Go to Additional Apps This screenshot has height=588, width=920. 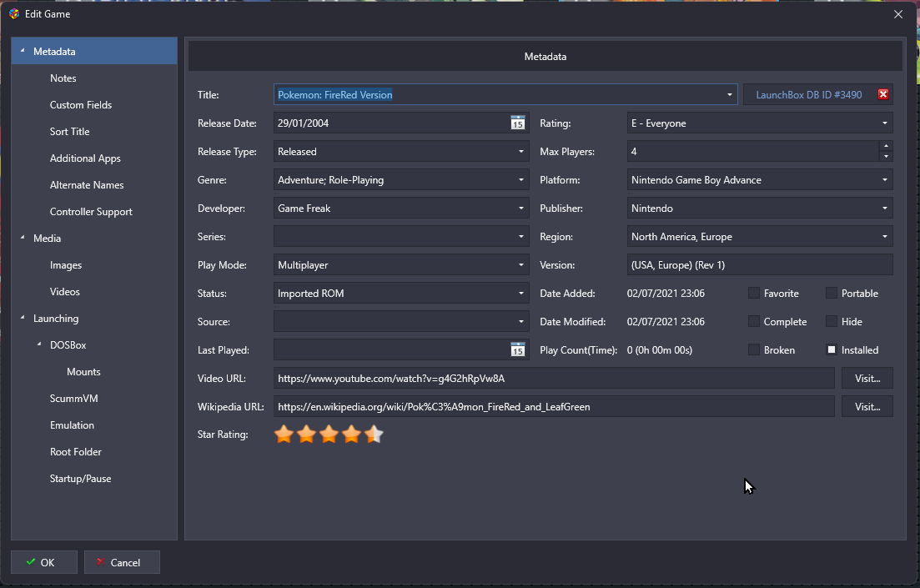(x=85, y=158)
